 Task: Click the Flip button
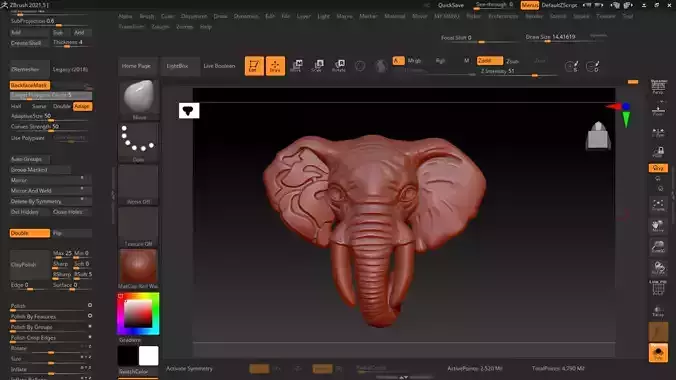(72, 233)
